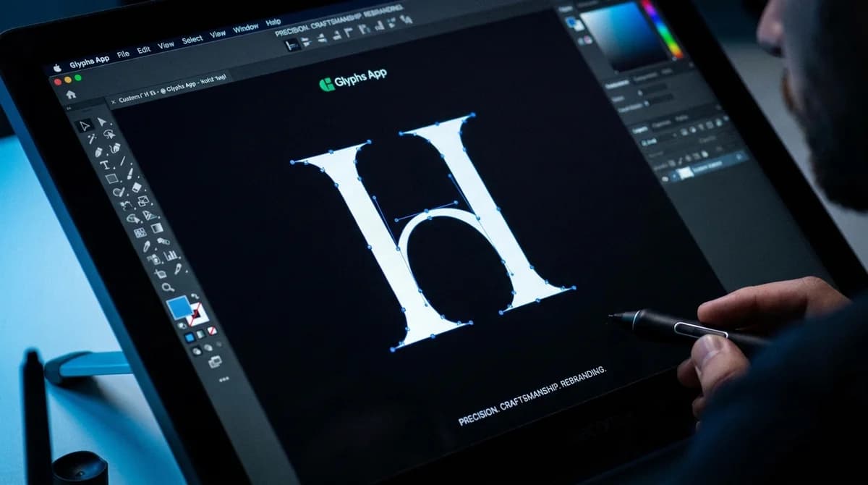Open the Window menu
The image size is (868, 485).
point(245,28)
